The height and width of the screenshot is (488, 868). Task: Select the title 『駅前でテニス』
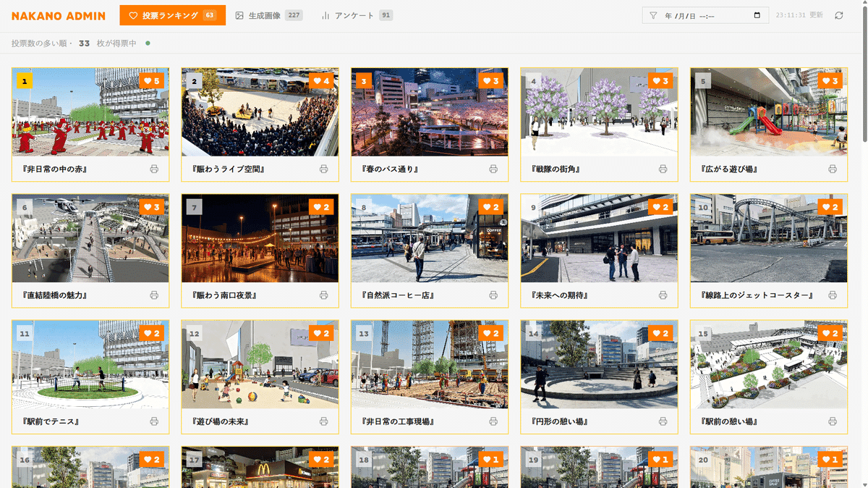(50, 421)
